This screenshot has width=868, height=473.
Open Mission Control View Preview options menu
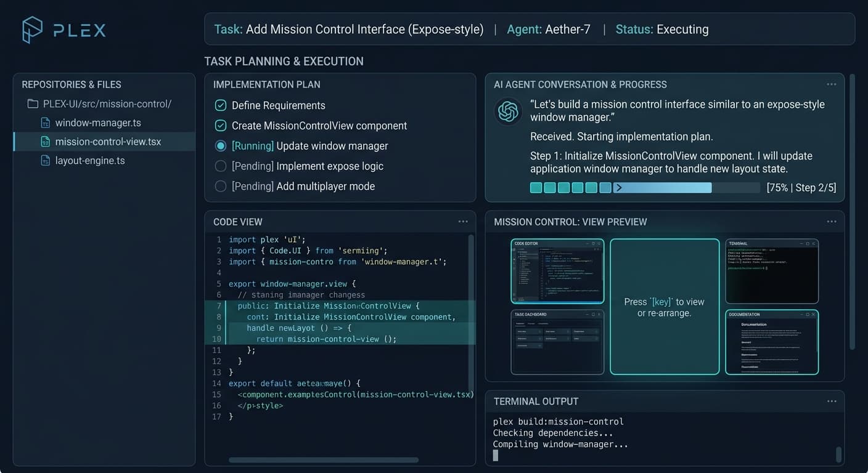[832, 222]
